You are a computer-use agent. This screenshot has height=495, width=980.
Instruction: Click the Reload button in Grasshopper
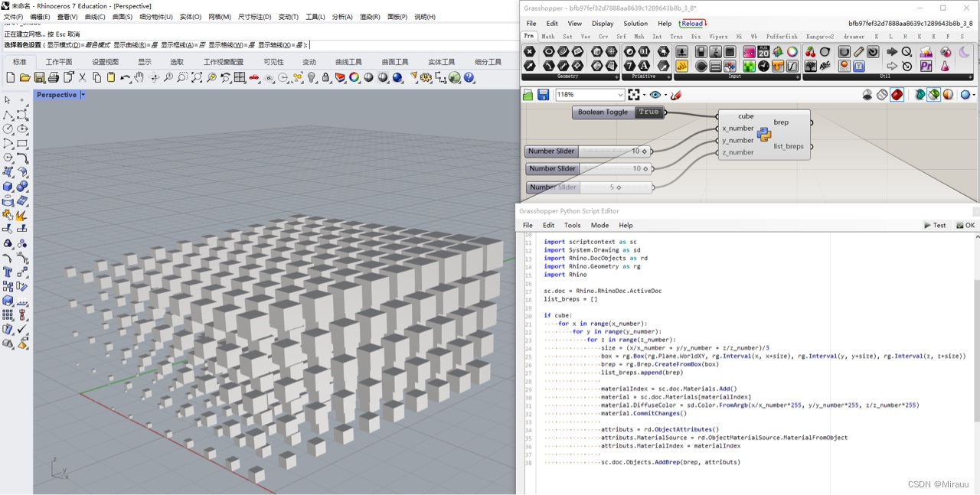click(x=692, y=24)
